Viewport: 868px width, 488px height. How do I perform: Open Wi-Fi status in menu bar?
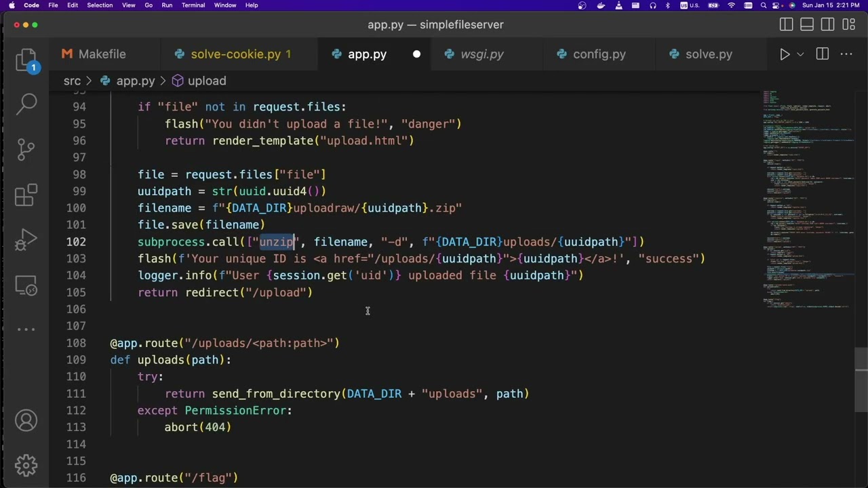[731, 5]
